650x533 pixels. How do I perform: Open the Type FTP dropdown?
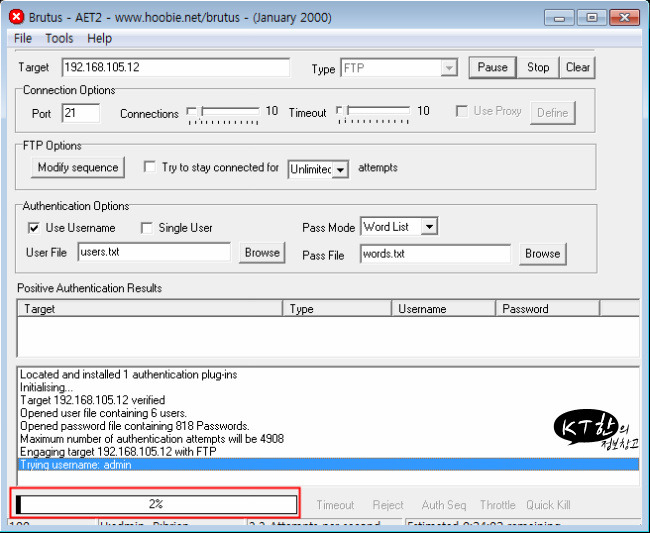click(x=449, y=68)
